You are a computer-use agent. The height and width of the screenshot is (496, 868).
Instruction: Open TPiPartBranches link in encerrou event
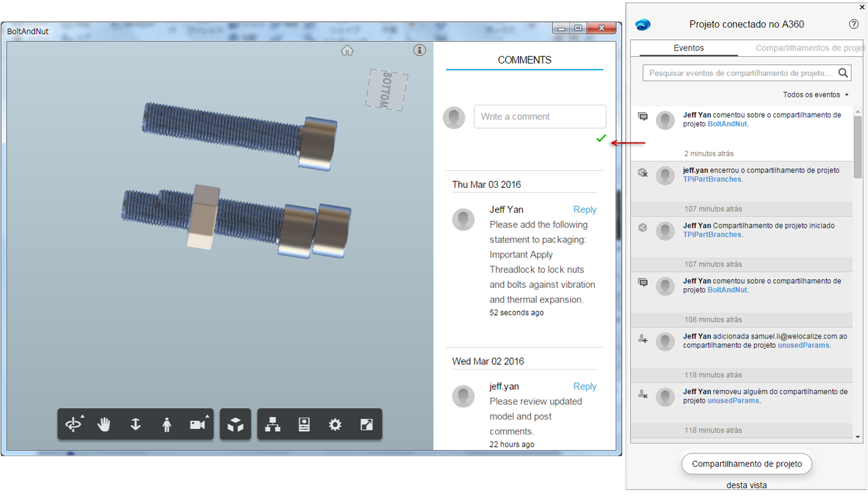(712, 180)
